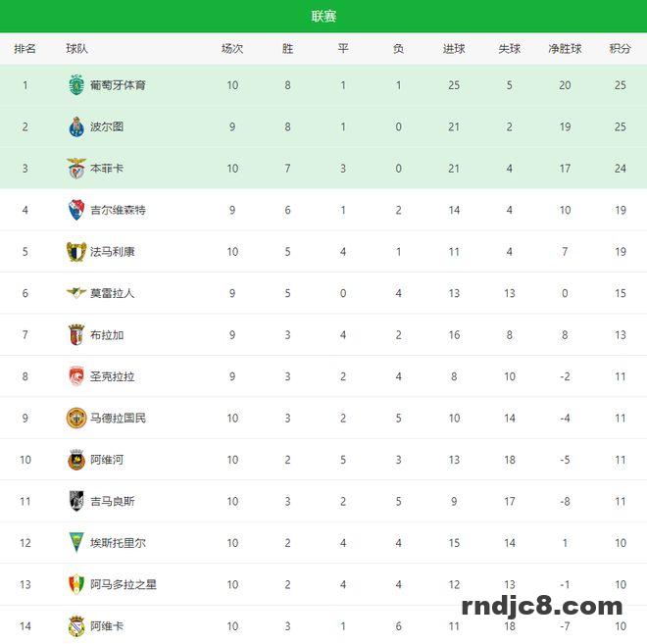This screenshot has width=647, height=644.
Task: Click the 圣克拉拉 red badge icon
Action: click(x=76, y=376)
